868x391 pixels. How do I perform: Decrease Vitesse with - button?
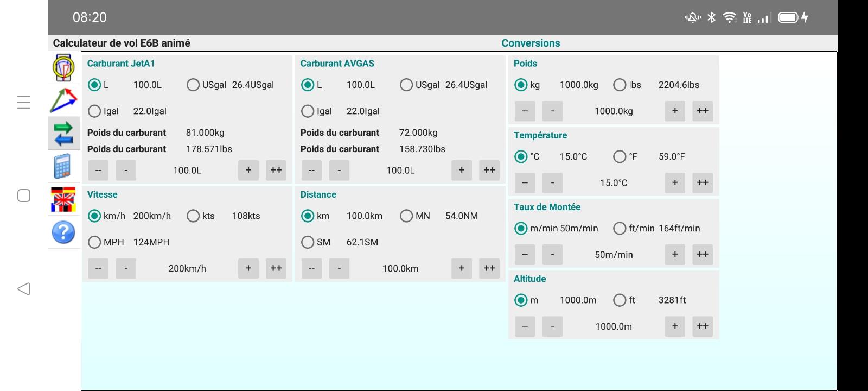[x=126, y=268]
